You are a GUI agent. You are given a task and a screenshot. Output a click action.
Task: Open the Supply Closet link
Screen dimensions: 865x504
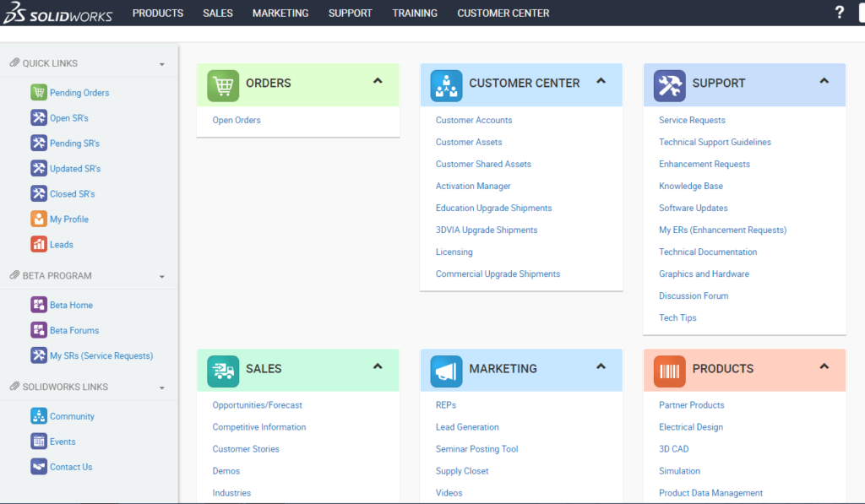(x=462, y=471)
